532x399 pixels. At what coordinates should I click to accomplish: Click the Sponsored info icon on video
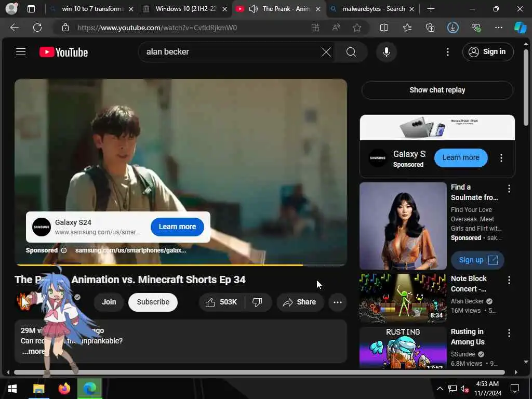click(64, 250)
